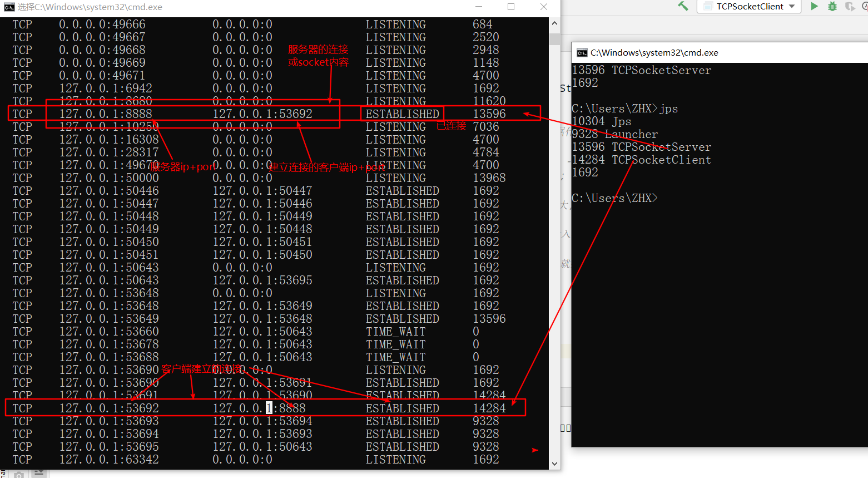Click local address 0.0.0.0:49666
868x478 pixels.
pos(102,24)
